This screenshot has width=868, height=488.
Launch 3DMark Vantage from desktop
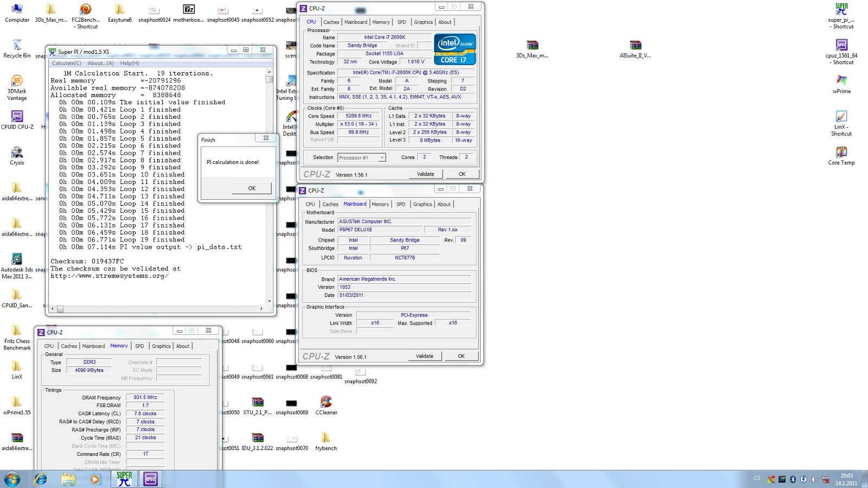pyautogui.click(x=17, y=87)
